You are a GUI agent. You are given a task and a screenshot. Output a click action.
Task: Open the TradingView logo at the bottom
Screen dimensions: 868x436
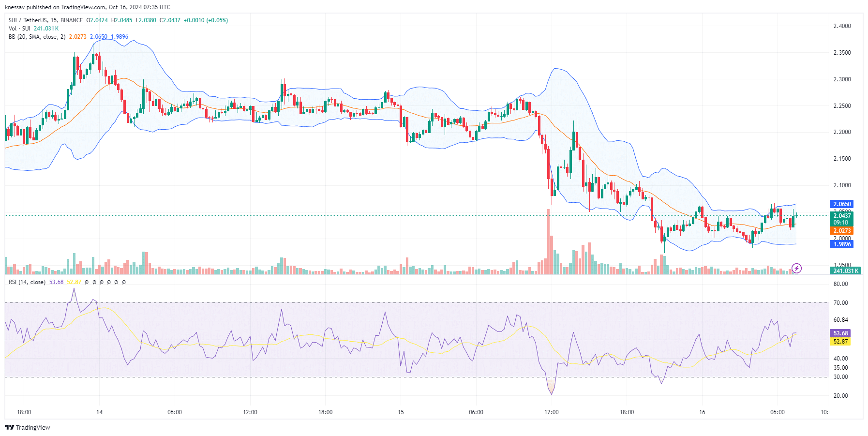point(27,427)
